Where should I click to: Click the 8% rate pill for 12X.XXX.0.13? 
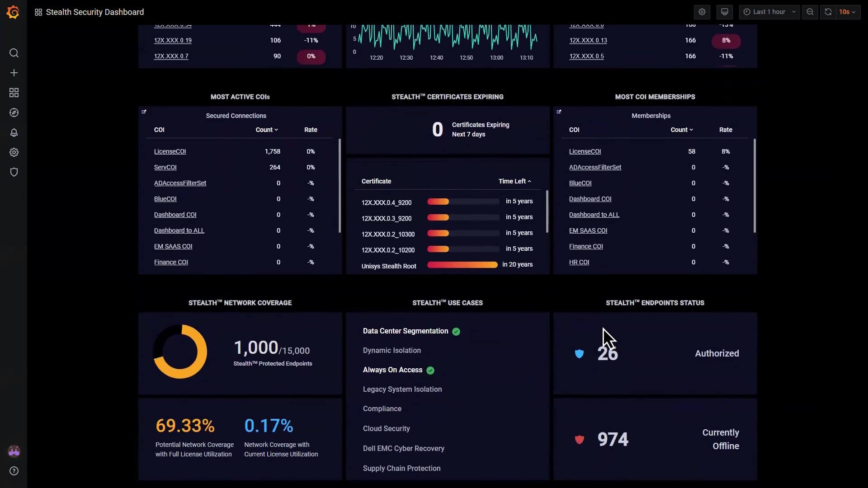pos(726,41)
